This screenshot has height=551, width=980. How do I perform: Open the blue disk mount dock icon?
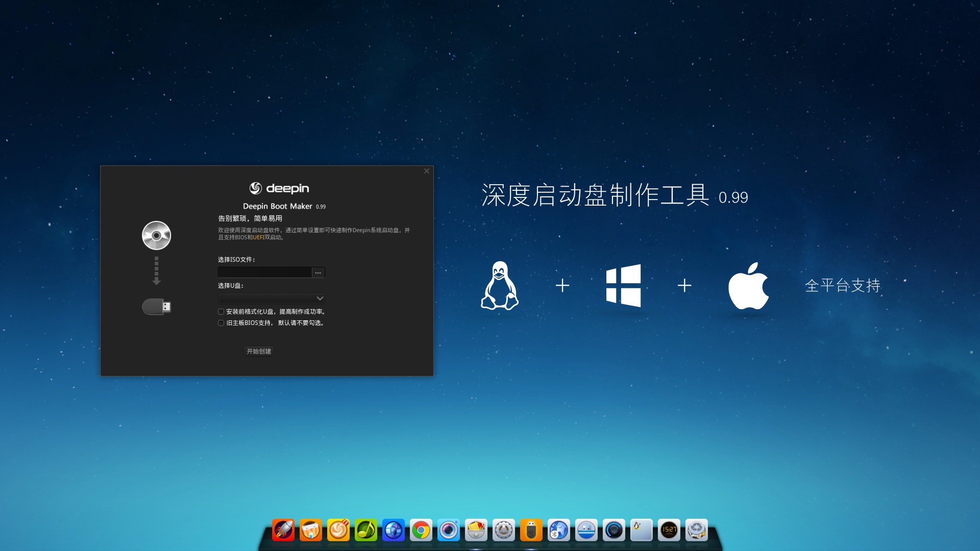[586, 530]
